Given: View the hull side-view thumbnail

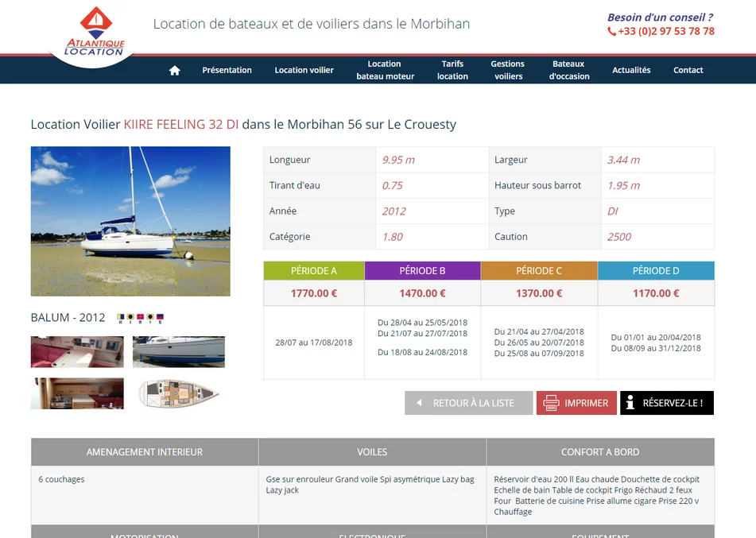Looking at the screenshot, I should [x=178, y=352].
